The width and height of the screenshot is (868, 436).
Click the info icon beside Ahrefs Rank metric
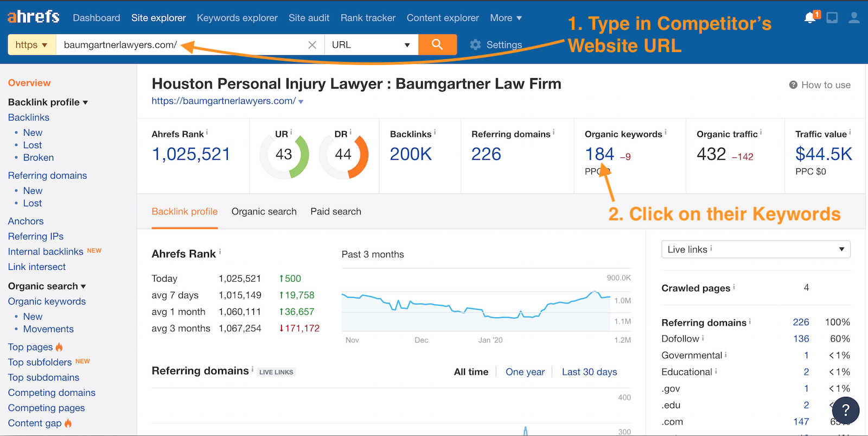click(x=207, y=132)
